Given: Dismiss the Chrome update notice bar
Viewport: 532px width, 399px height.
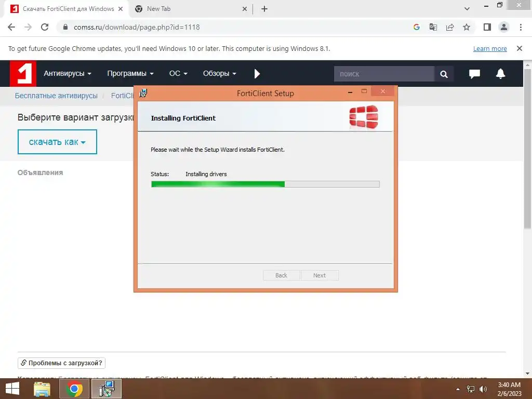Looking at the screenshot, I should (520, 48).
